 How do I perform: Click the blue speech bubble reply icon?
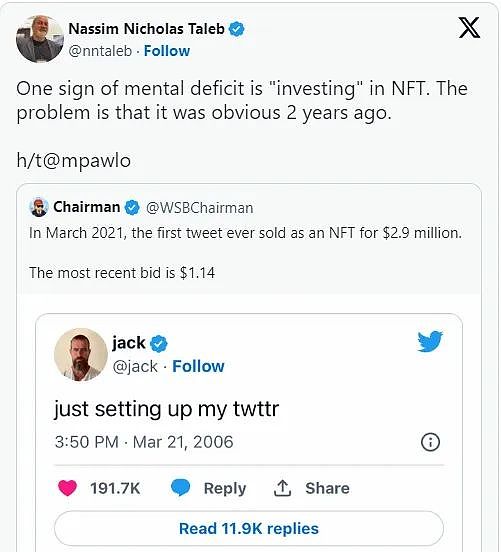[x=181, y=488]
